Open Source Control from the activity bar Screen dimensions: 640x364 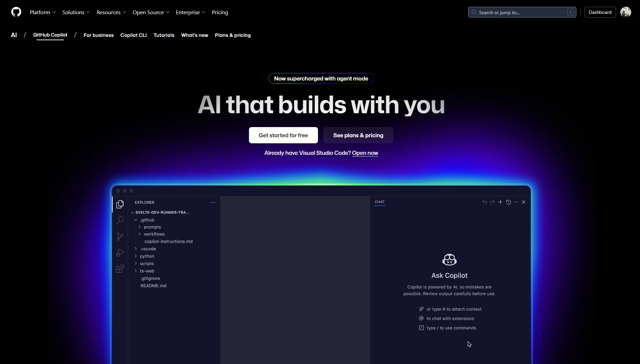point(120,236)
